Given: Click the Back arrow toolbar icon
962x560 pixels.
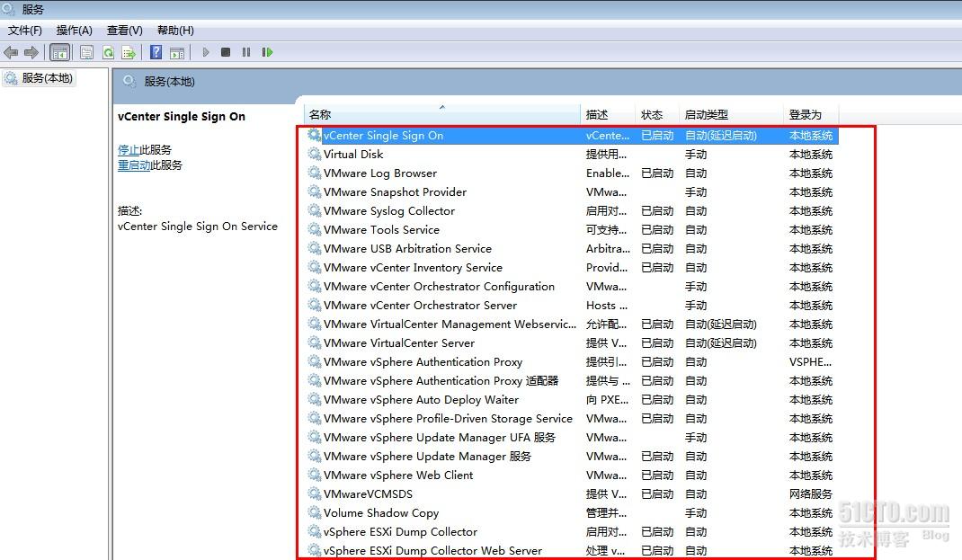Looking at the screenshot, I should coord(11,53).
